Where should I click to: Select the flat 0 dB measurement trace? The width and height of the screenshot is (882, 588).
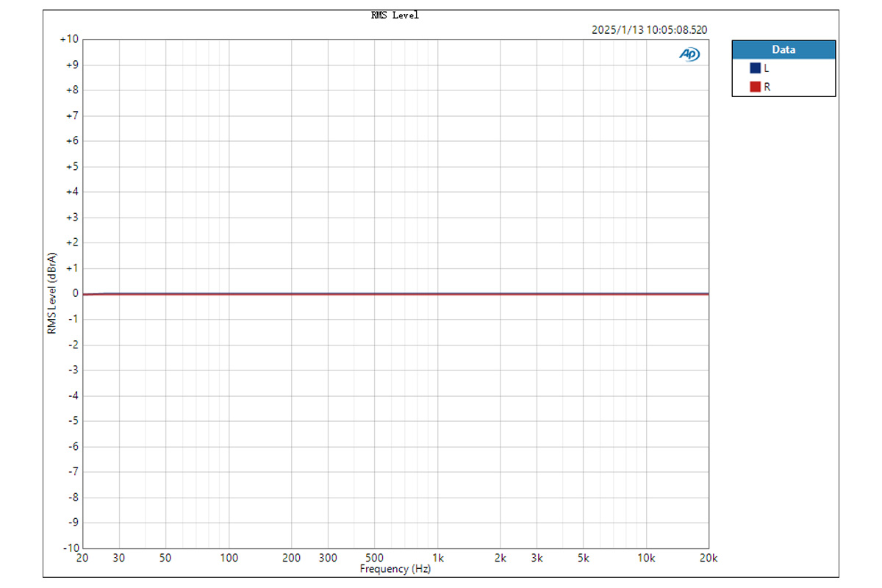pos(397,293)
